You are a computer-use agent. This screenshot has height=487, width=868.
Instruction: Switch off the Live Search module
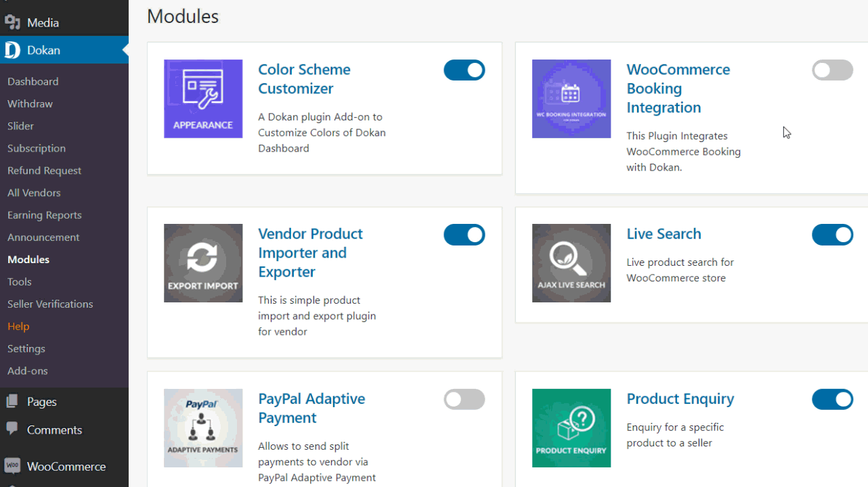click(x=833, y=235)
